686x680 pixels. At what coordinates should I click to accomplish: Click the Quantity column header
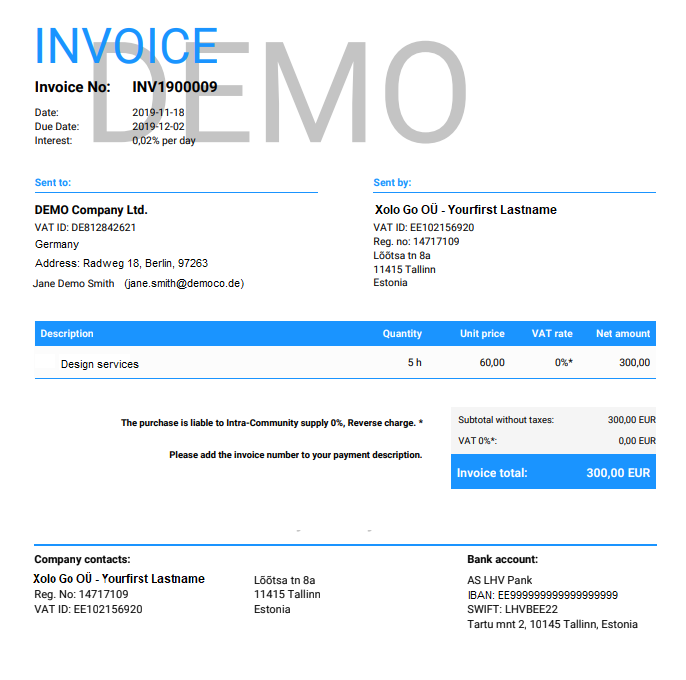tap(402, 334)
